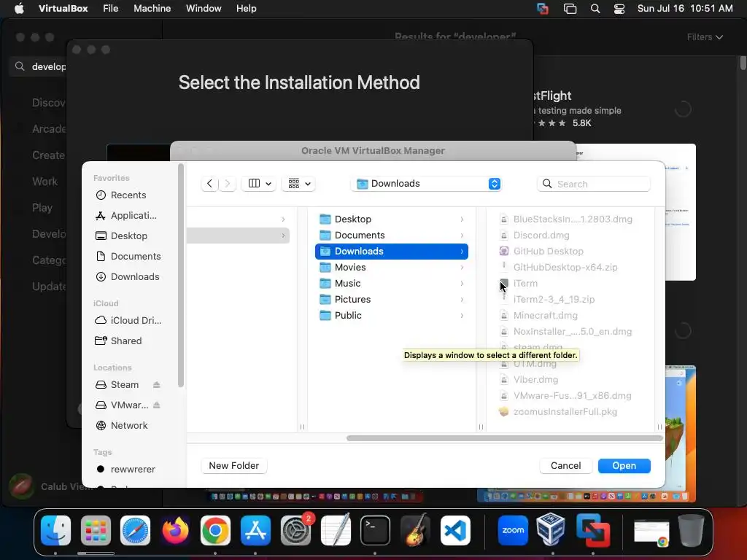
Task: Open Control Center in menu bar
Action: 619,9
